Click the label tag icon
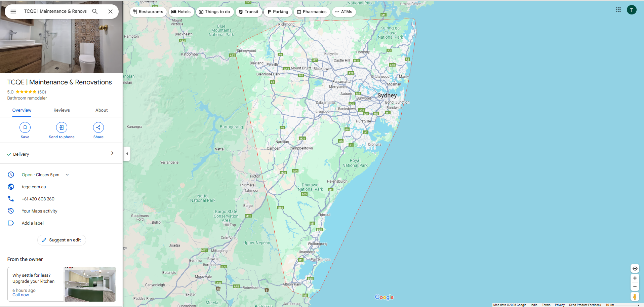Image resolution: width=644 pixels, height=307 pixels. coord(11,223)
